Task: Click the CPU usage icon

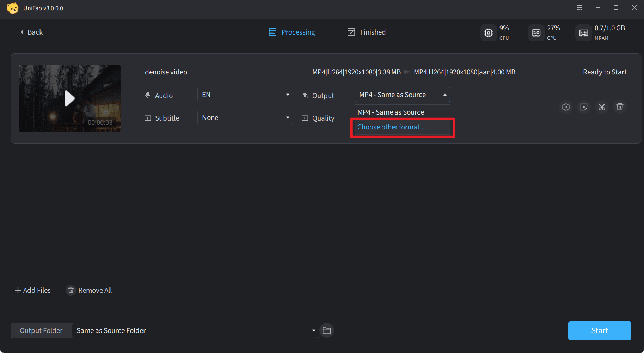Action: pos(489,33)
